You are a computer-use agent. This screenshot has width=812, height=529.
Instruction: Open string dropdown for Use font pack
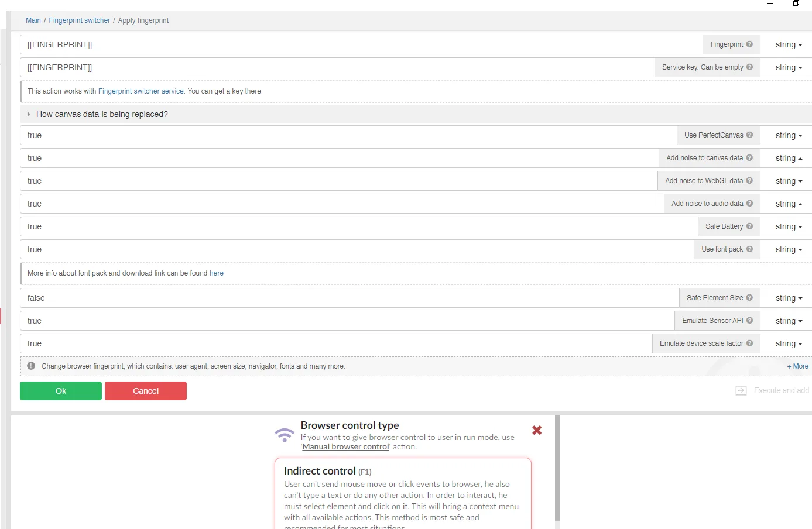tap(789, 249)
